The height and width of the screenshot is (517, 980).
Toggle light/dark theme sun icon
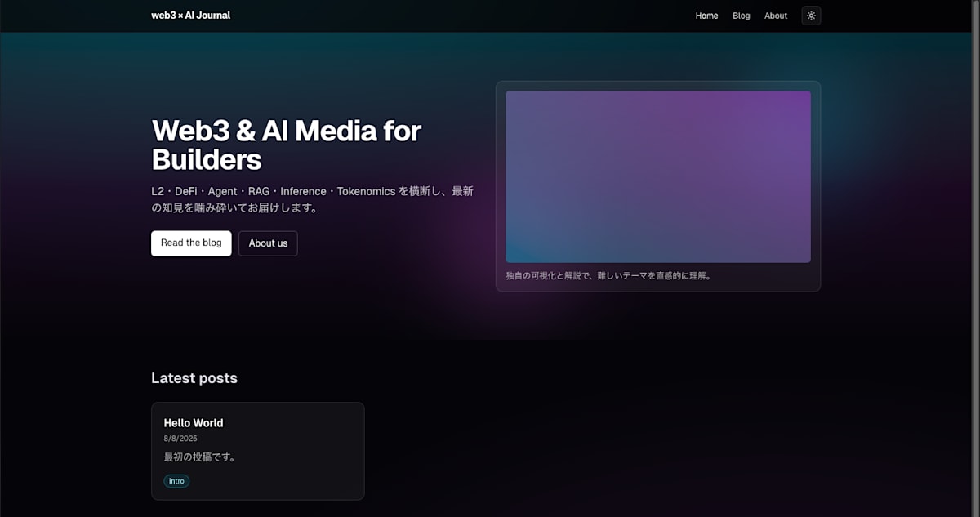click(811, 16)
